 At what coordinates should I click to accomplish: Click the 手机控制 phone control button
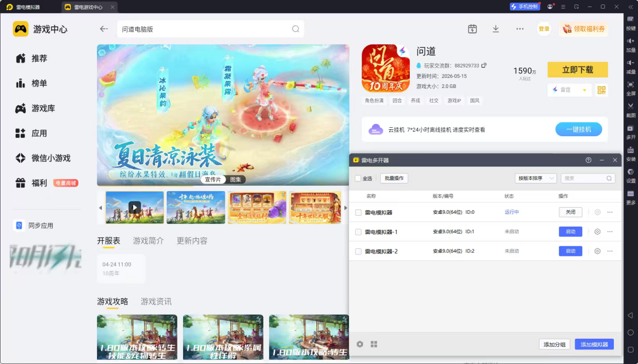(525, 7)
